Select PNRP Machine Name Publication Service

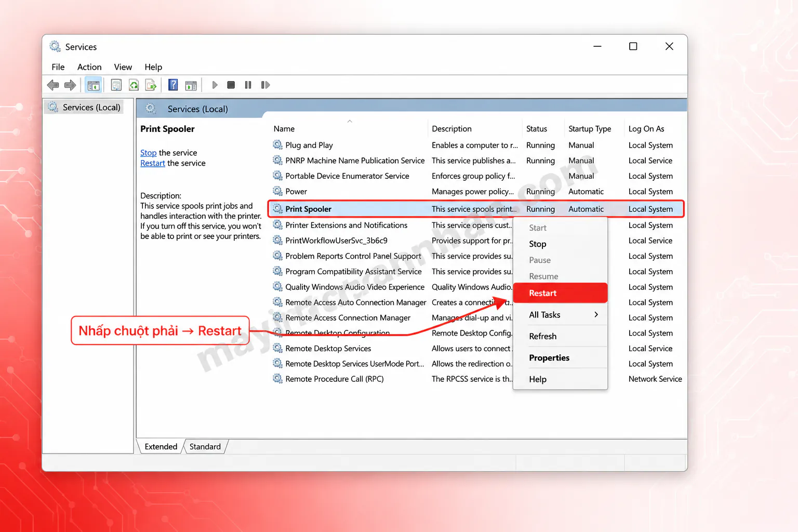(355, 161)
